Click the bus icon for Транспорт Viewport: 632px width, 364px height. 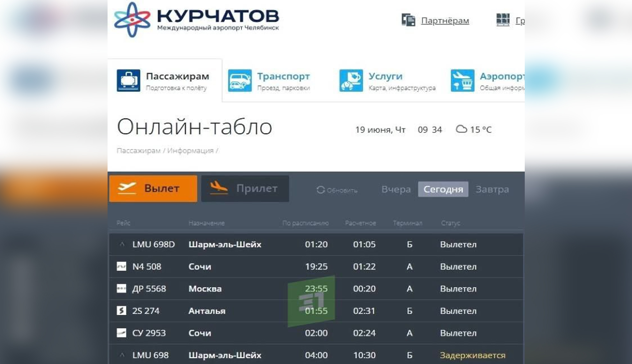(x=240, y=80)
